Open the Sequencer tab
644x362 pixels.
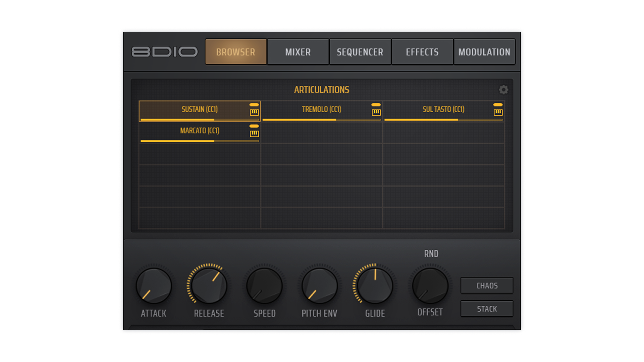coord(360,52)
